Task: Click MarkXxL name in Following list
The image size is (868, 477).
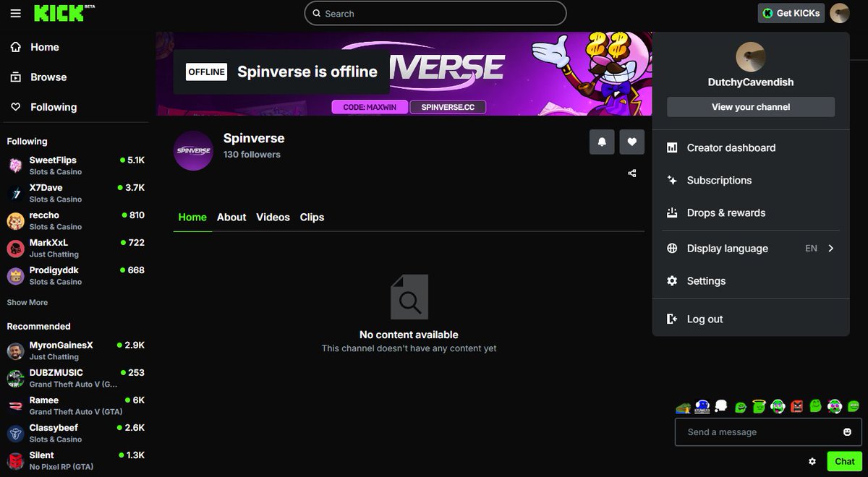Action: click(x=48, y=242)
